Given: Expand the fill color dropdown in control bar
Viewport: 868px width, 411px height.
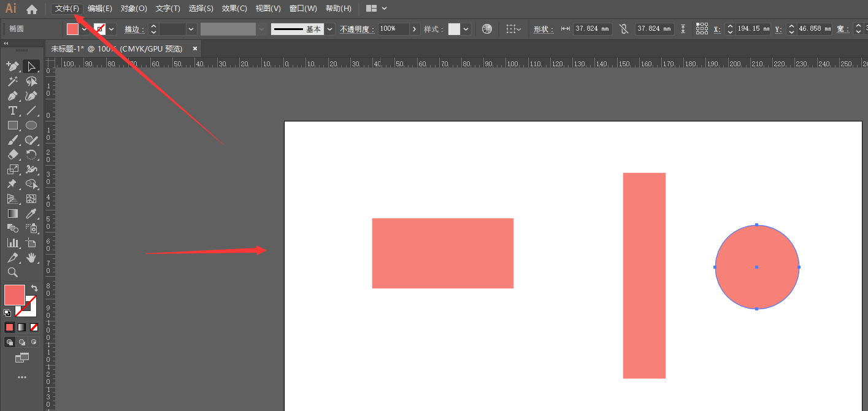Looking at the screenshot, I should point(84,29).
